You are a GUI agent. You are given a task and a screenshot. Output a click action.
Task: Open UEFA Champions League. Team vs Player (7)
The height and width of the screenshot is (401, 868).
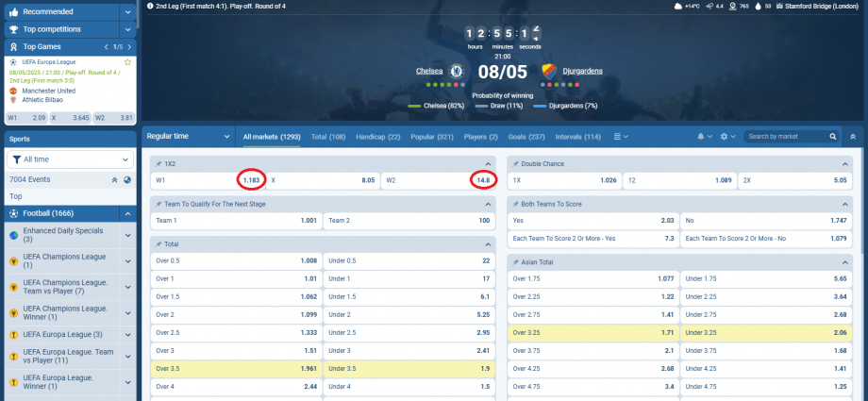(61, 287)
